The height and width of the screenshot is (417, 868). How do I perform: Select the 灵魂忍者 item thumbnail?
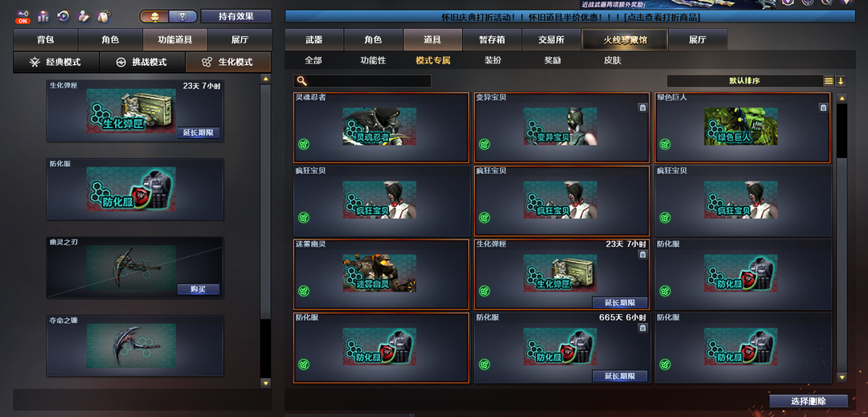point(379,126)
